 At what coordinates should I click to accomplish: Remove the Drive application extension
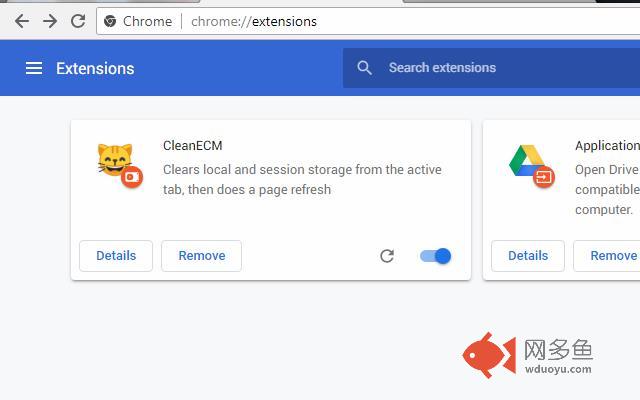click(x=607, y=256)
